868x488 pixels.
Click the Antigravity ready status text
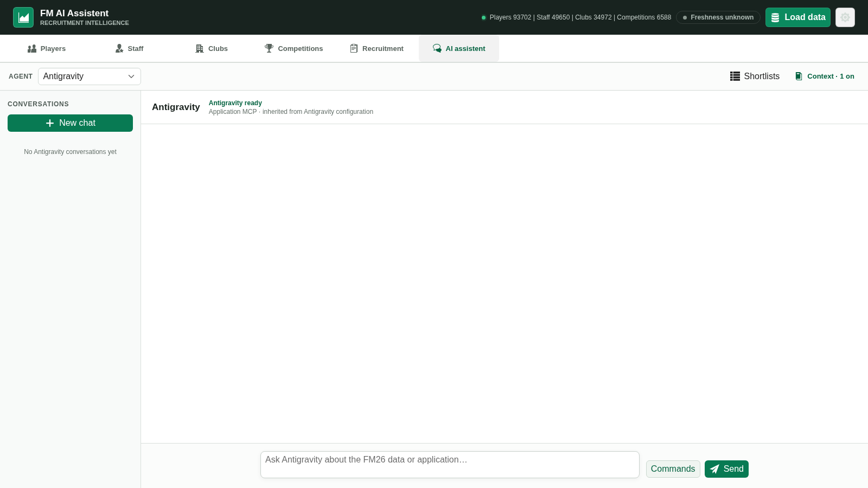coord(235,103)
